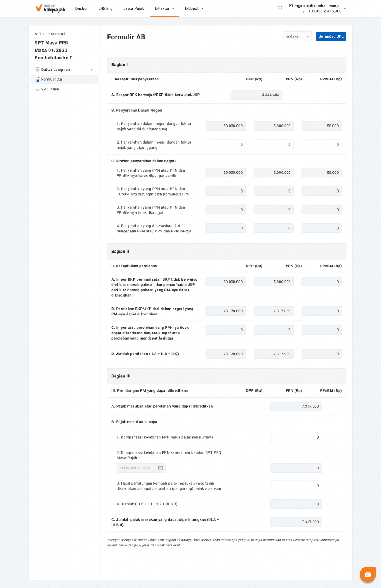Click the Download BPE button
Viewport: 381px width, 588px height.
point(331,36)
